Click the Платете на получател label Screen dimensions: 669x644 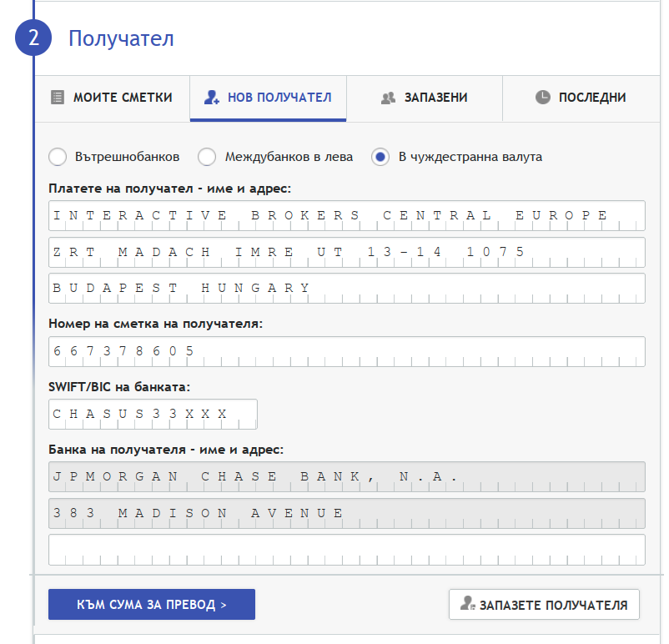[169, 189]
